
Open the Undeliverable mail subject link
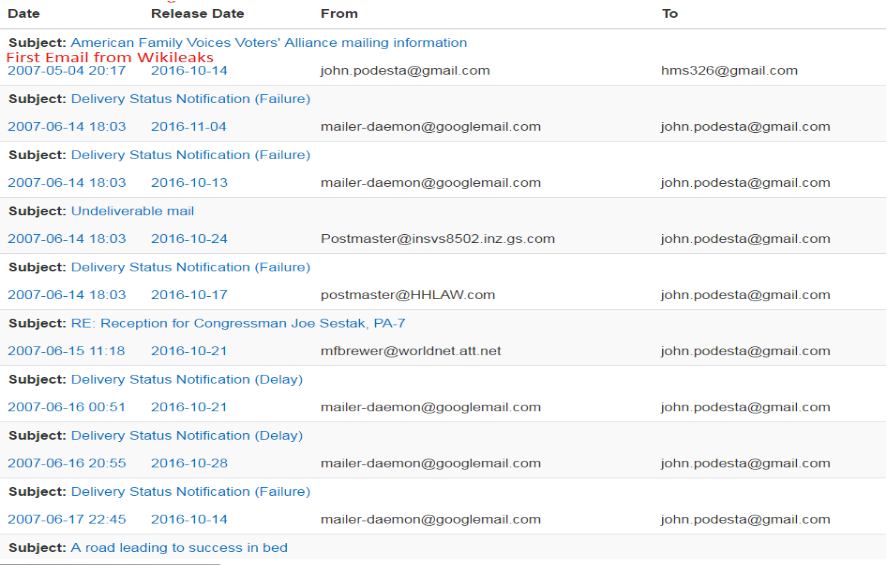pyautogui.click(x=132, y=211)
